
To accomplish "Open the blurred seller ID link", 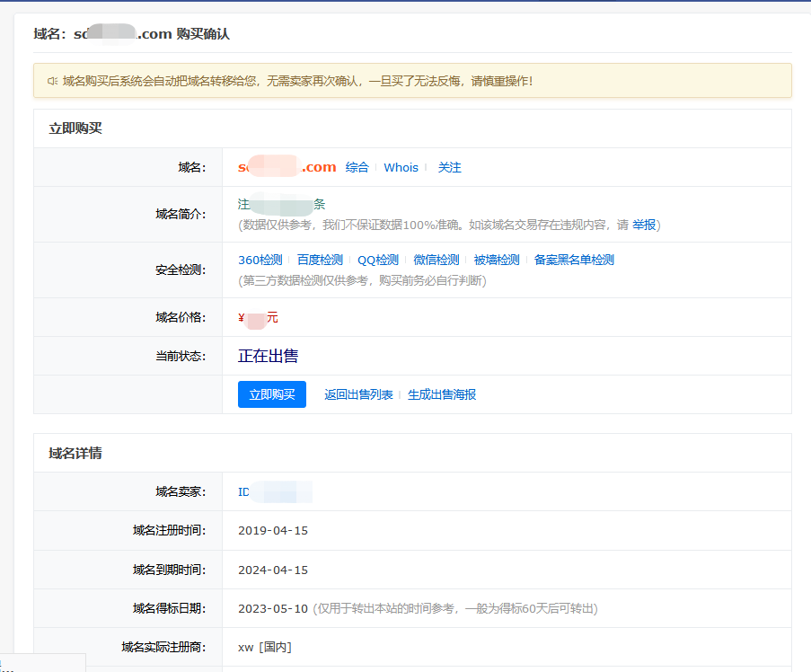I will (x=275, y=492).
